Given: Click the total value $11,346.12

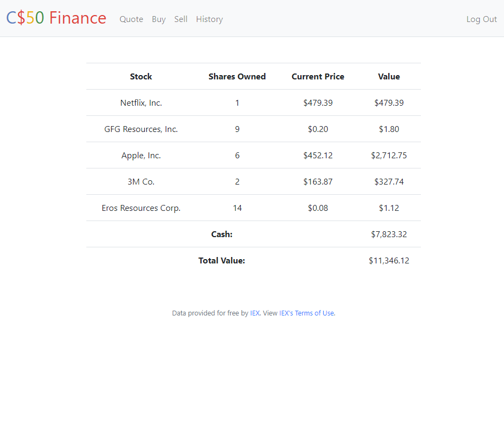Looking at the screenshot, I should (389, 261).
